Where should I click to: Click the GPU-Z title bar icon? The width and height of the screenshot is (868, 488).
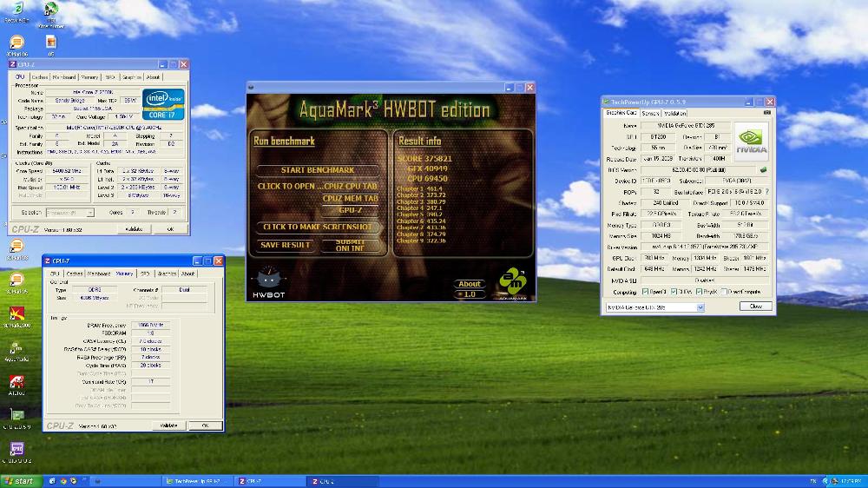click(x=606, y=102)
